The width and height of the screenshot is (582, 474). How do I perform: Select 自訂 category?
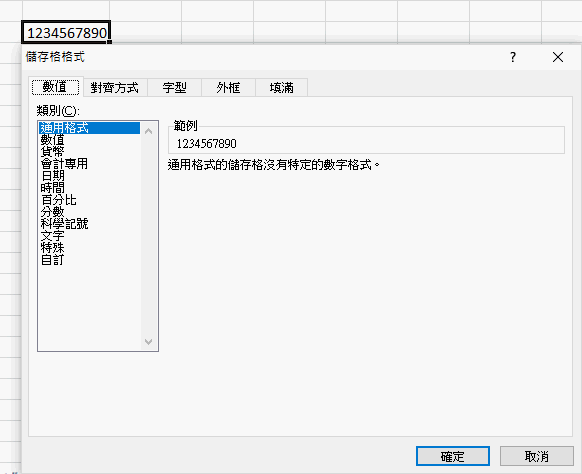[52, 260]
